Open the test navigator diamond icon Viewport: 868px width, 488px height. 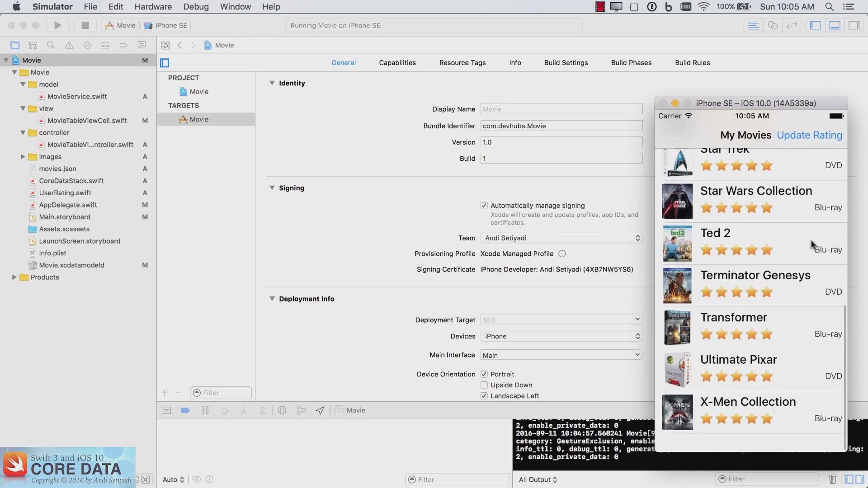(x=87, y=45)
